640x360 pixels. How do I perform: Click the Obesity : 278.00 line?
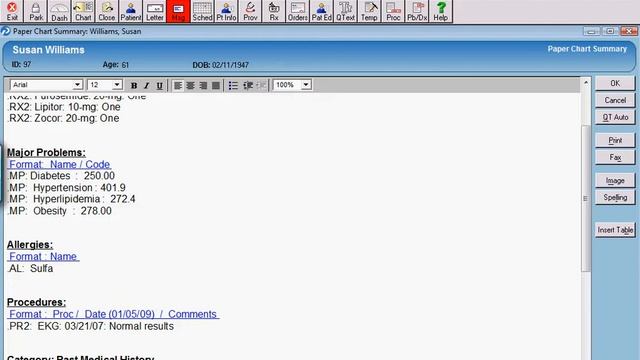[60, 211]
